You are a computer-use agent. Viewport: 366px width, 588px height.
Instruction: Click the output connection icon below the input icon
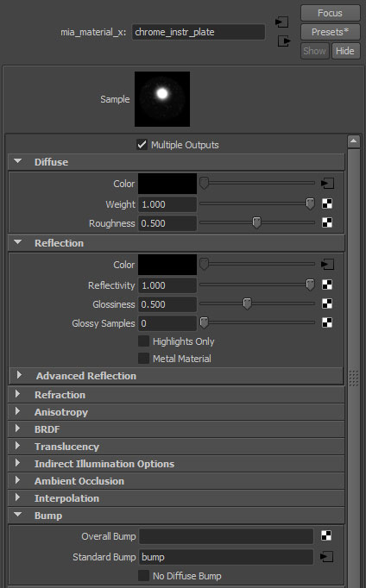(284, 41)
